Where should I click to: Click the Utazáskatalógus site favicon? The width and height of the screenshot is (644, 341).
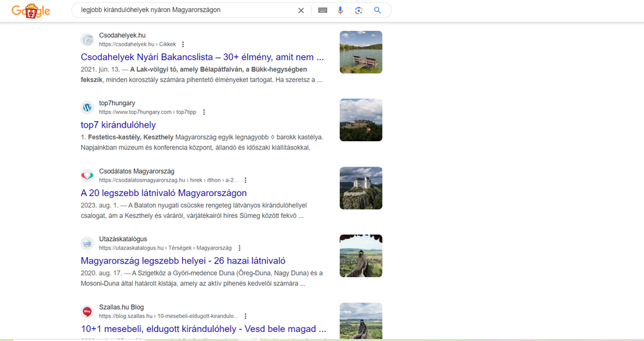87,244
